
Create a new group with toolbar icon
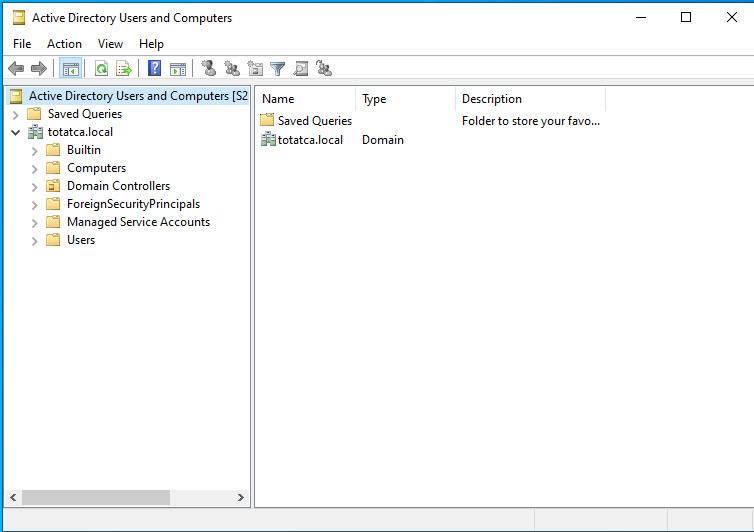[x=232, y=68]
